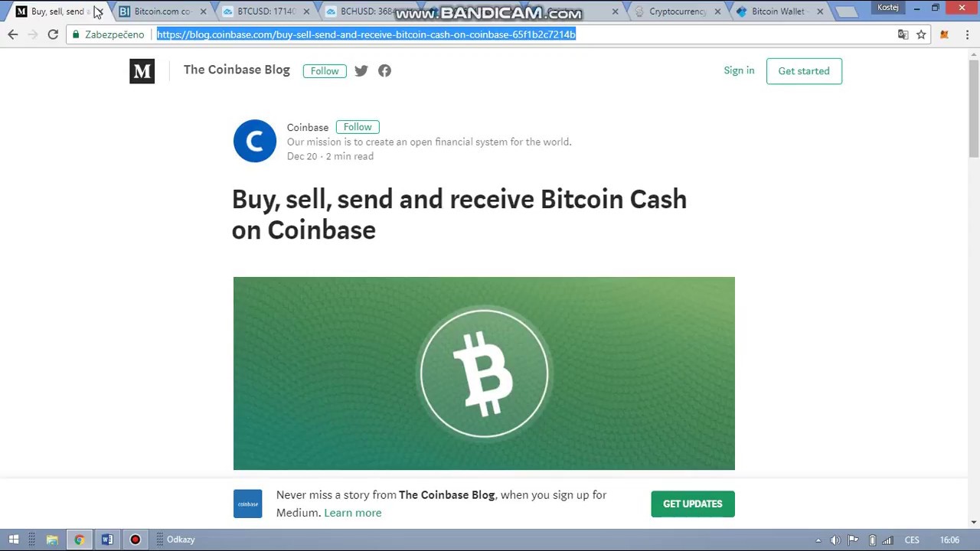
Task: Switch to the BTCUSD chart tab
Action: click(x=266, y=11)
